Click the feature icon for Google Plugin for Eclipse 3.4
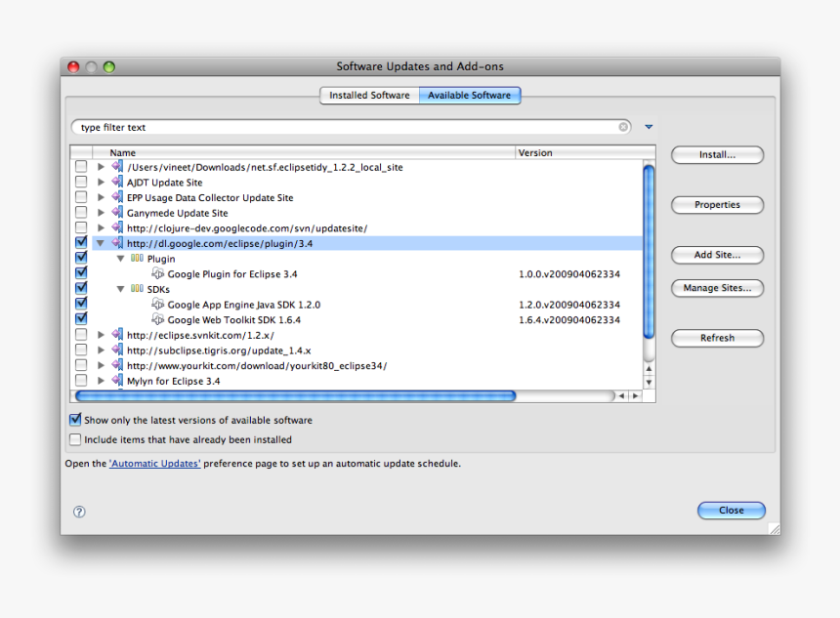Viewport: 840px width, 618px height. tap(157, 273)
